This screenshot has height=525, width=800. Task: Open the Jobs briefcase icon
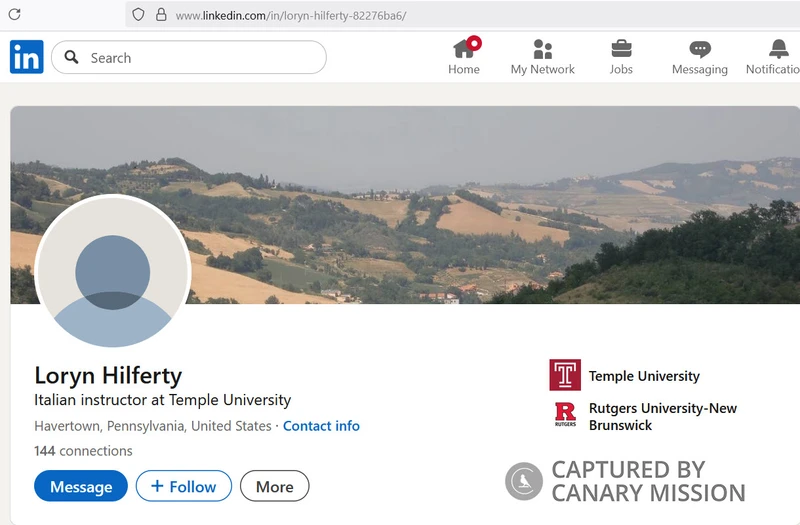click(x=621, y=49)
